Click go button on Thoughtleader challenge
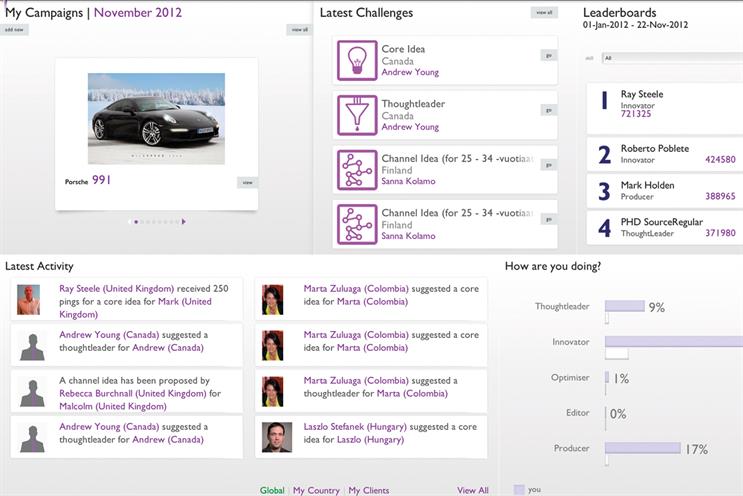743x496 pixels. click(x=549, y=110)
